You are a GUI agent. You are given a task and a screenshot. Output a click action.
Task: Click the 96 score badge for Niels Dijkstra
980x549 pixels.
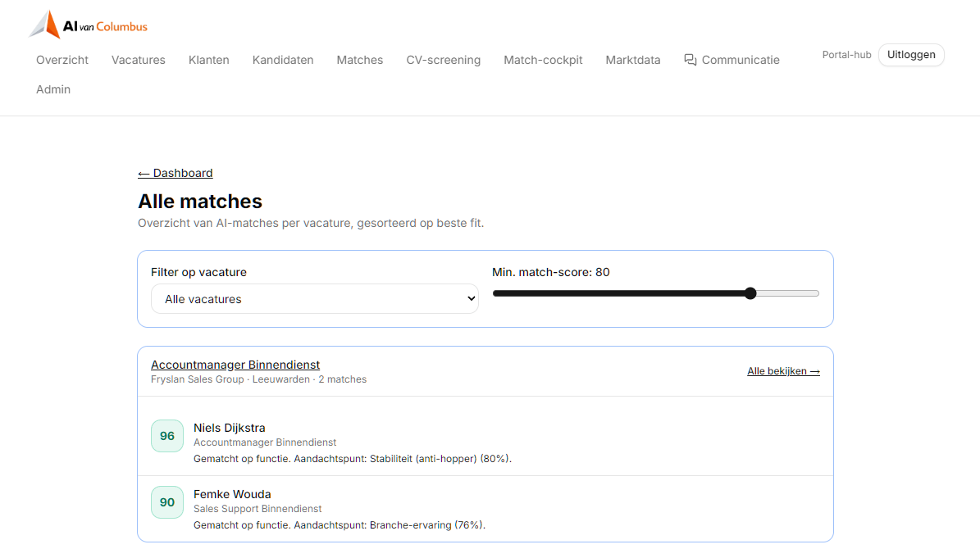(x=166, y=436)
